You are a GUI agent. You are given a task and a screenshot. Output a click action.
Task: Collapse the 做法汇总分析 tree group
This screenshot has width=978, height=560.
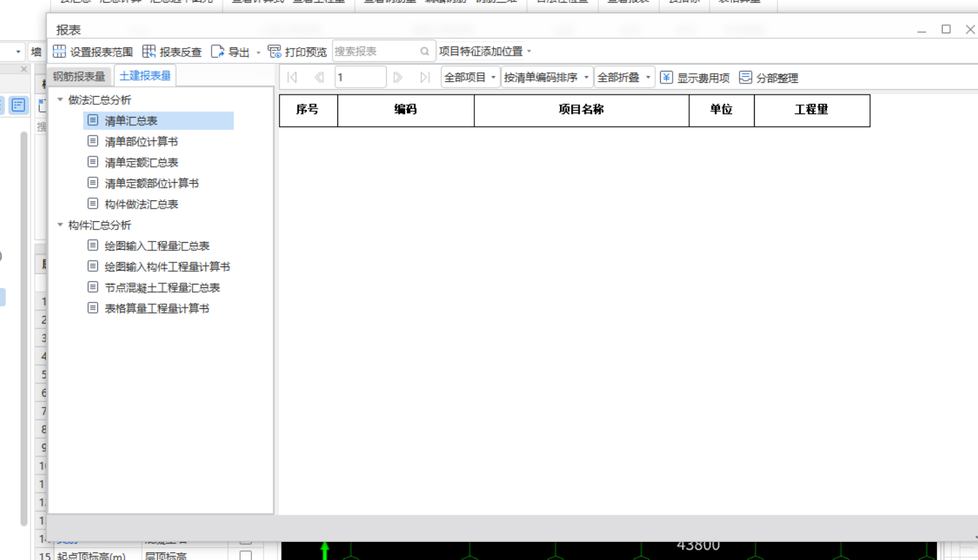(61, 99)
